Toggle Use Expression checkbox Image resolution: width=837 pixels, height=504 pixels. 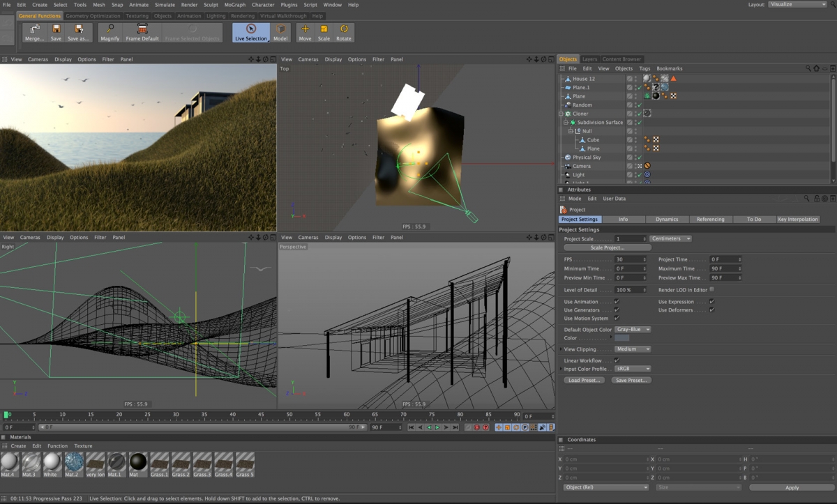click(711, 302)
